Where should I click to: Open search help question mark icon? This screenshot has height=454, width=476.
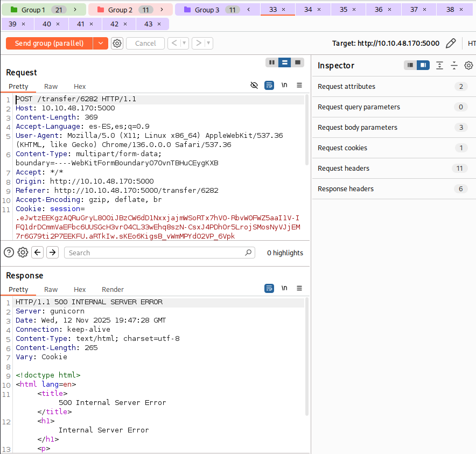coord(9,253)
